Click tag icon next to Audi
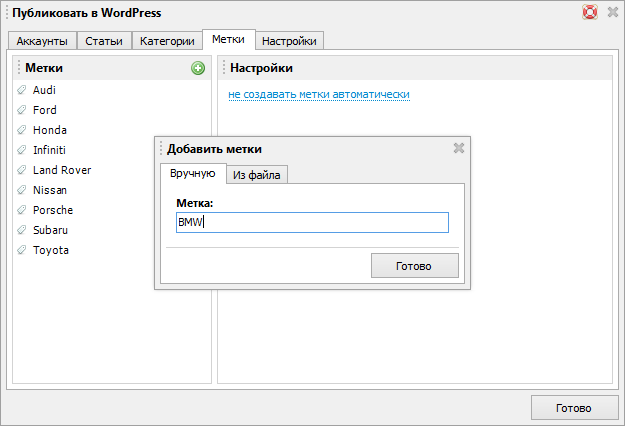This screenshot has width=625, height=426. coord(22,90)
